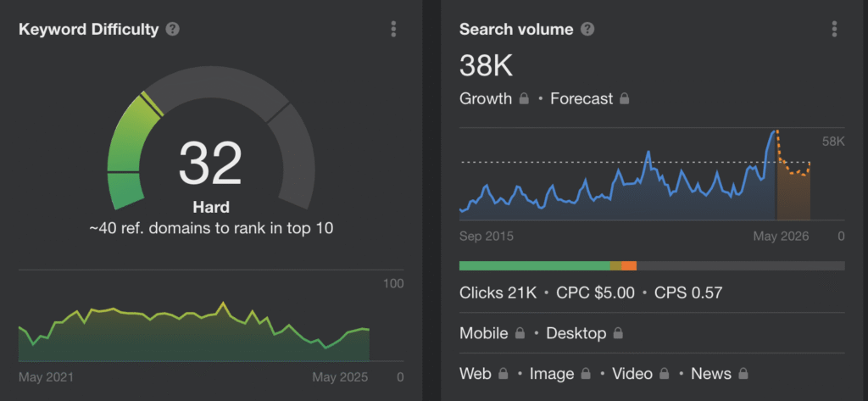Open the Keyword Difficulty help question mark
The height and width of the screenshot is (401, 868).
[x=173, y=30]
